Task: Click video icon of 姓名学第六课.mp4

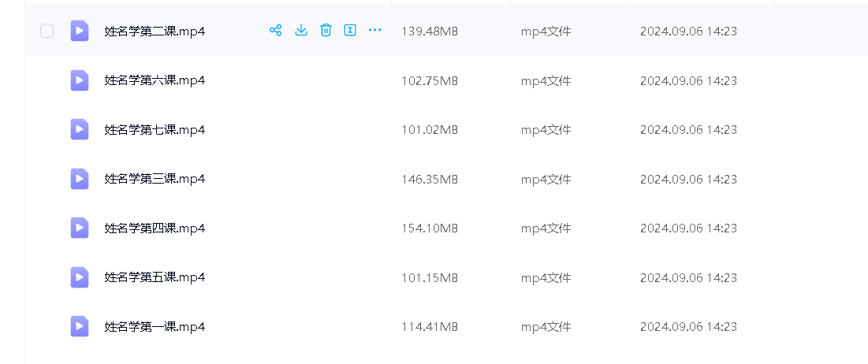Action: 80,80
